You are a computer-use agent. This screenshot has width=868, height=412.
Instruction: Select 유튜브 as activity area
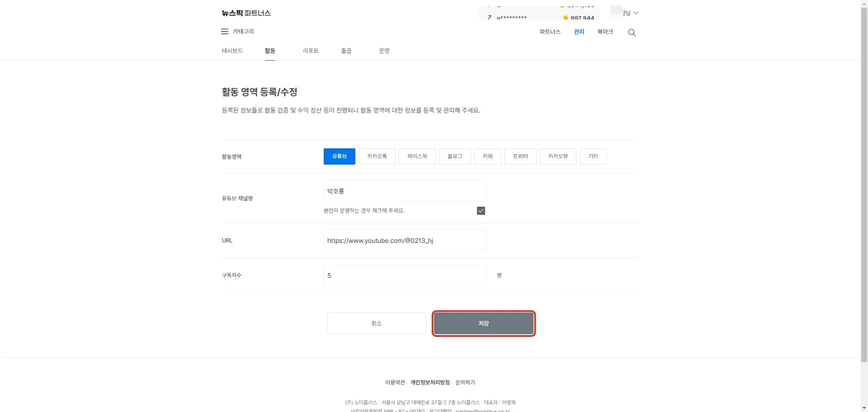340,156
